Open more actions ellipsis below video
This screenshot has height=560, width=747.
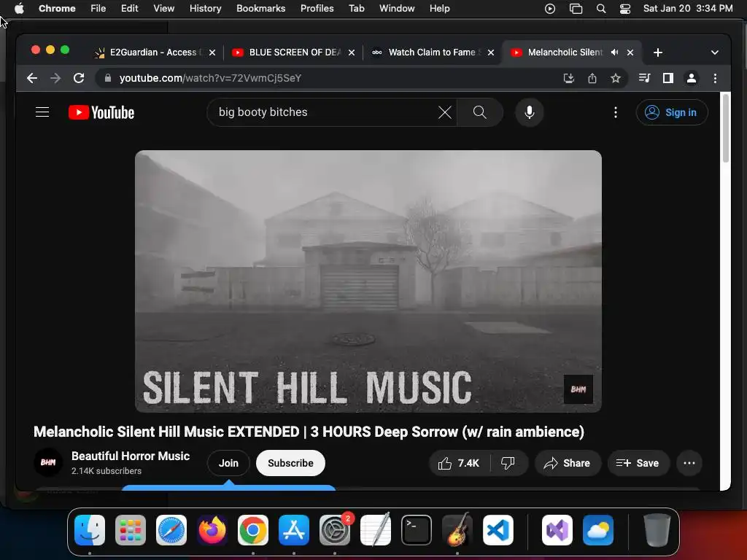tap(689, 463)
